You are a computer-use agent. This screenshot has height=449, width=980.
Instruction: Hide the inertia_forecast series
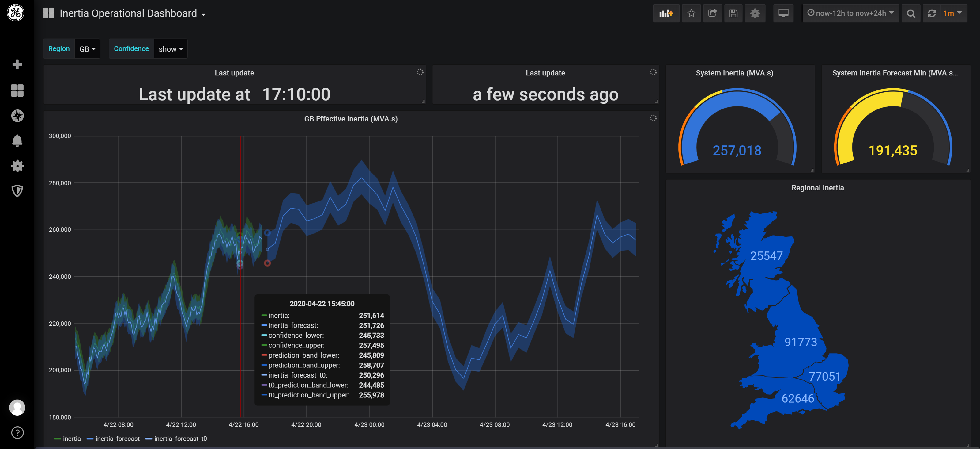[118, 439]
